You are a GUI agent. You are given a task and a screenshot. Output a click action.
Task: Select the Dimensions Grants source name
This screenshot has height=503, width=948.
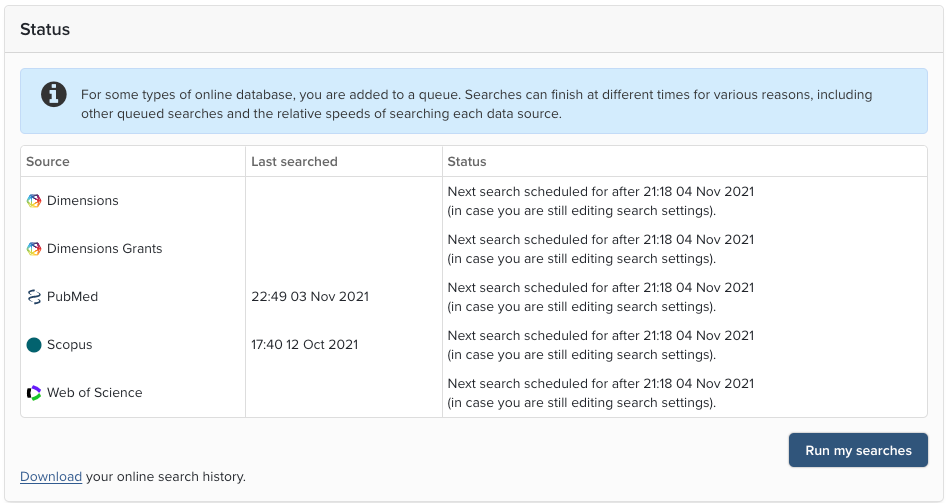coord(104,249)
